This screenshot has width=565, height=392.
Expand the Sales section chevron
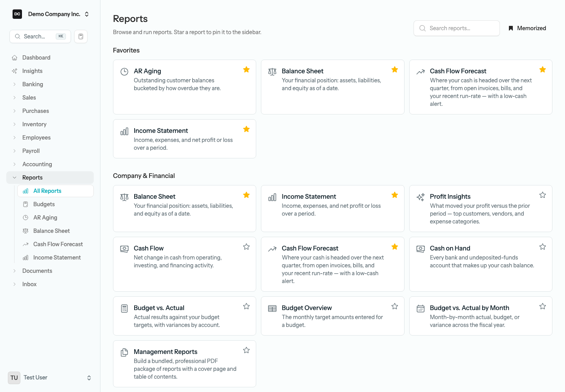pos(15,98)
